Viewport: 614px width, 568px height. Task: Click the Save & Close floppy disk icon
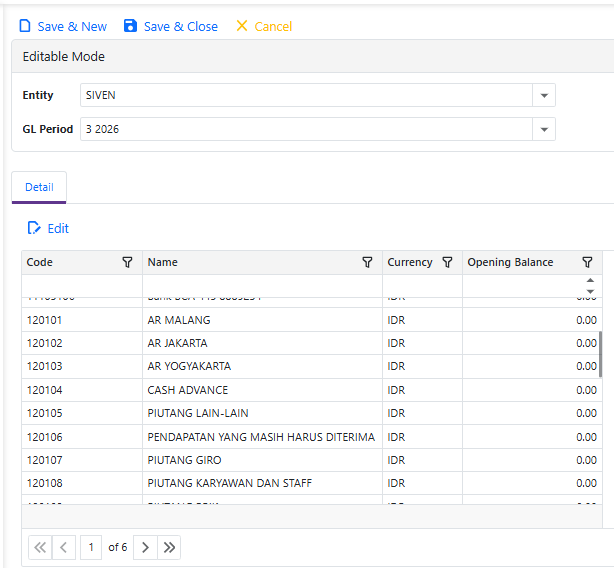[130, 26]
